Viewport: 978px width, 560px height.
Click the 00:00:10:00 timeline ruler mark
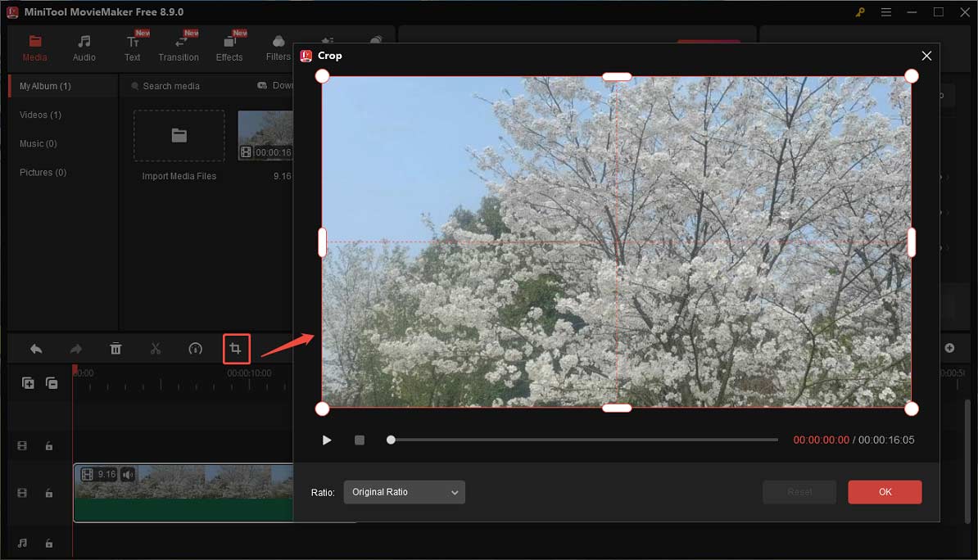coord(249,373)
